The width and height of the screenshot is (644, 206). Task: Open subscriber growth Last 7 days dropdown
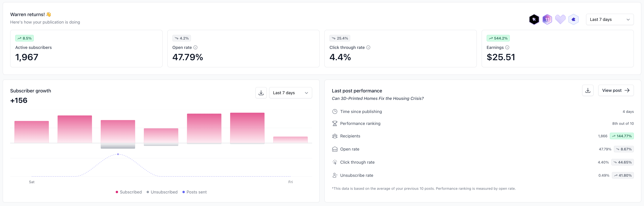tap(290, 93)
